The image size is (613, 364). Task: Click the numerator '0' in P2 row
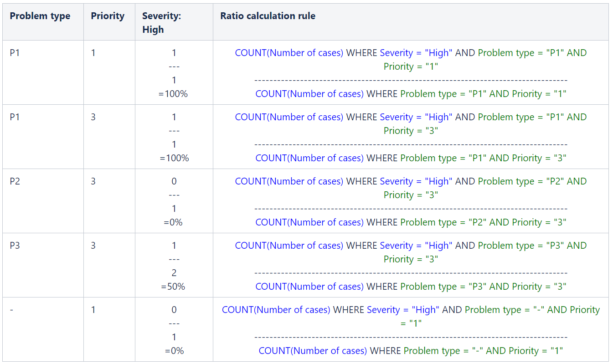click(x=174, y=181)
